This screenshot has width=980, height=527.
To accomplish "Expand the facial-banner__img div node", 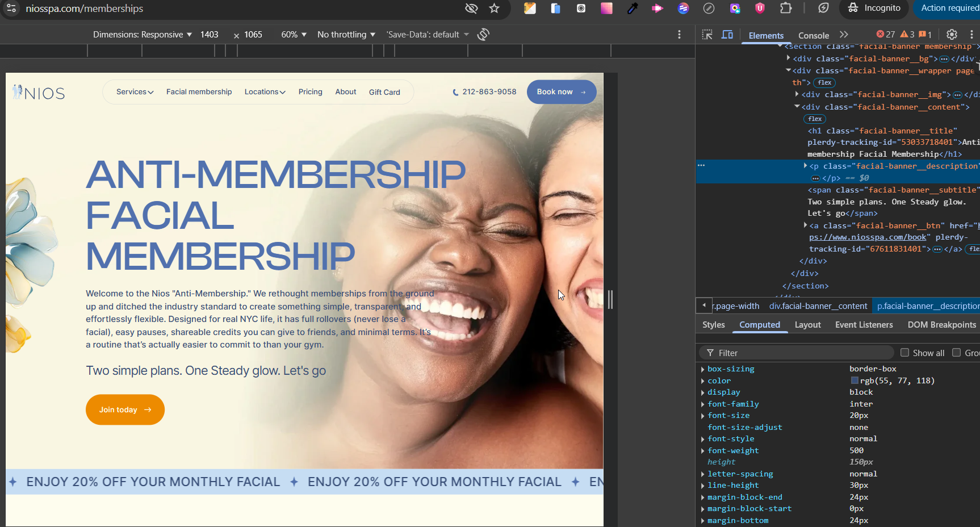I will pos(797,94).
